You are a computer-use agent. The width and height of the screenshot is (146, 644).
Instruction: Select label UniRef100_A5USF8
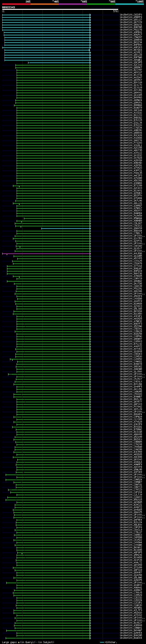(x=131, y=296)
